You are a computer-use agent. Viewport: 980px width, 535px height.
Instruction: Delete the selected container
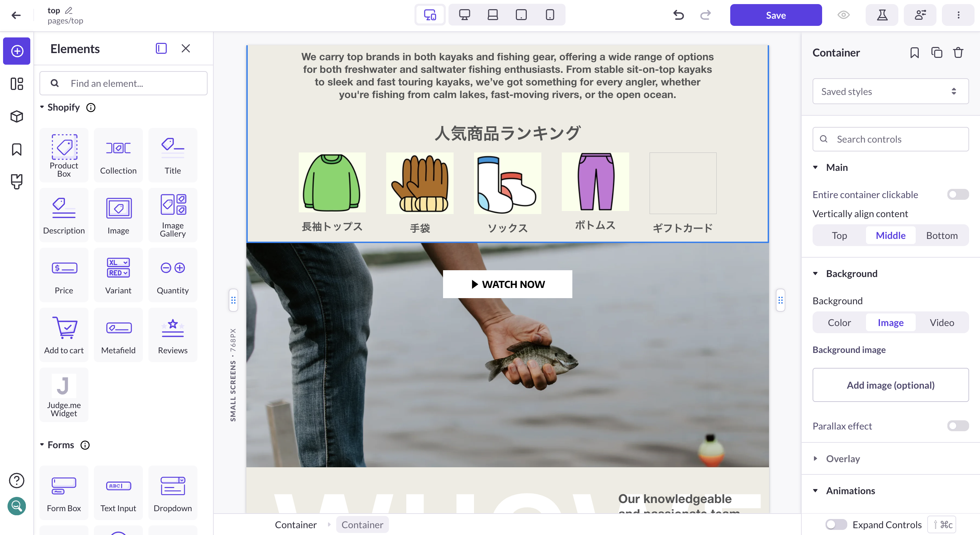tap(958, 52)
